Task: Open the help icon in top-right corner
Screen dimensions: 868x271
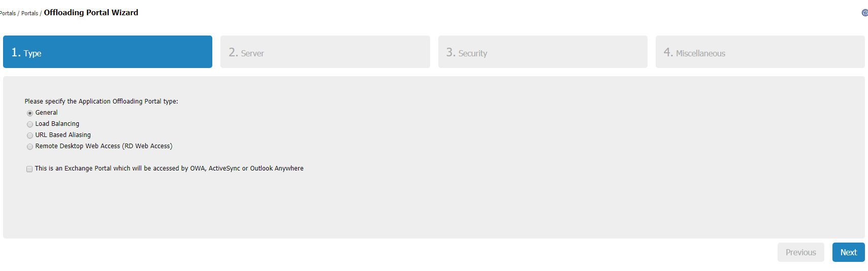Action: point(864,13)
